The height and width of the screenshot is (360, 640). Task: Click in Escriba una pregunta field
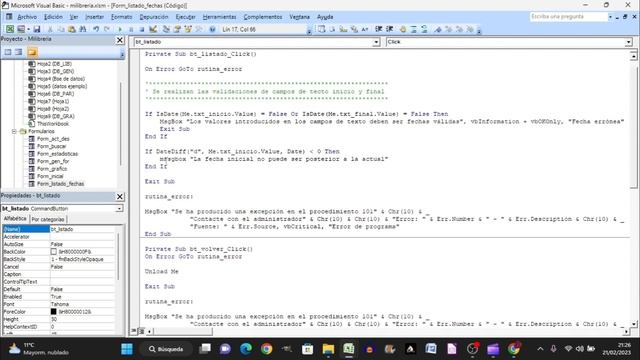point(569,17)
